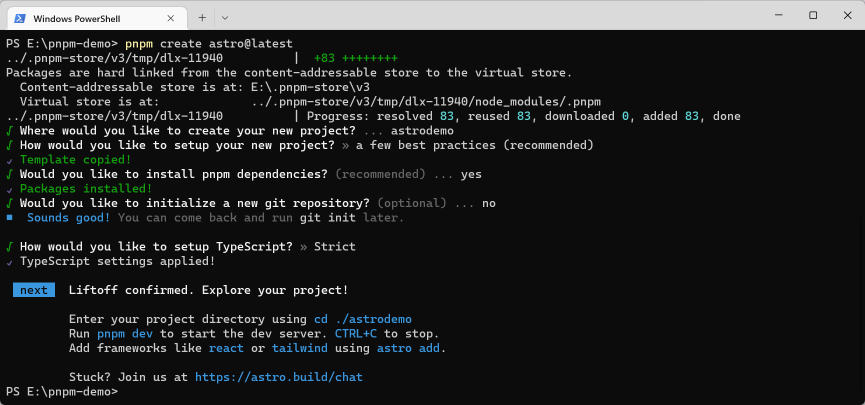Image resolution: width=865 pixels, height=405 pixels.
Task: Click the PowerShell icon in the tab
Action: pos(20,18)
